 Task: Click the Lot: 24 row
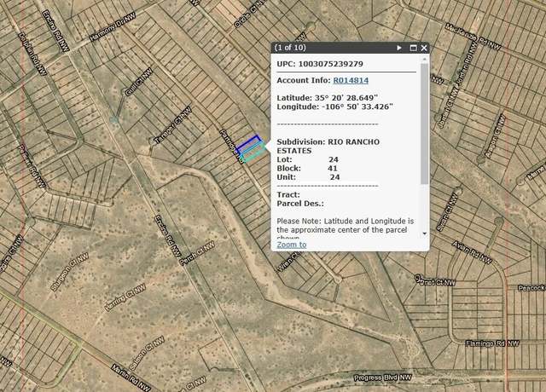pos(307,159)
